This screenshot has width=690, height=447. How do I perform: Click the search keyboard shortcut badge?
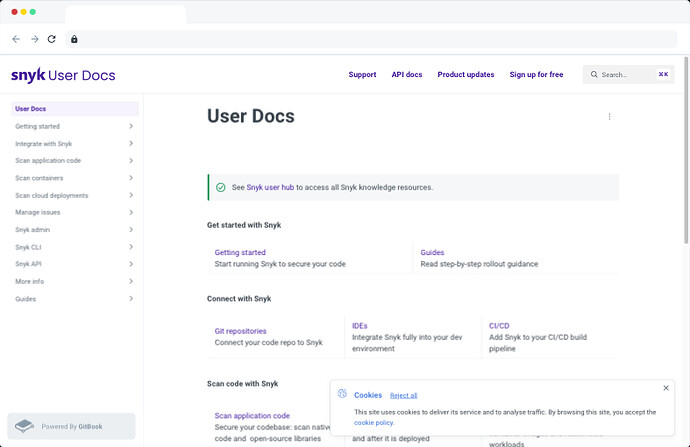coord(663,74)
